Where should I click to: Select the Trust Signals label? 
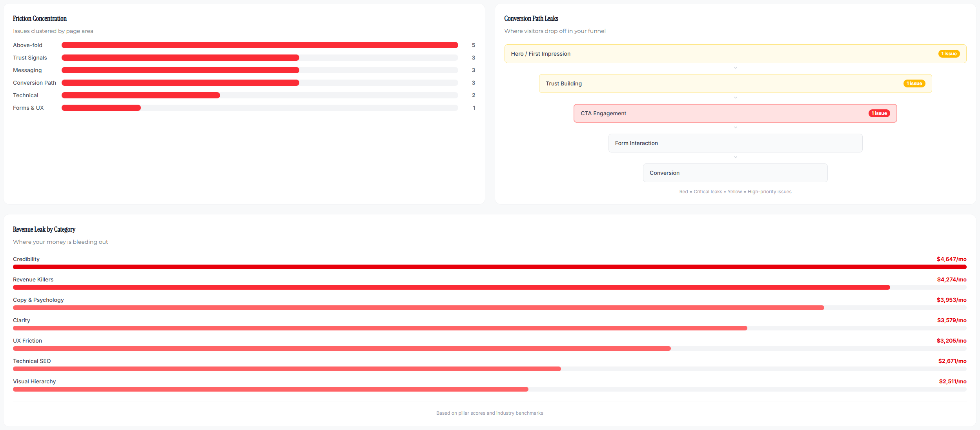coord(30,57)
